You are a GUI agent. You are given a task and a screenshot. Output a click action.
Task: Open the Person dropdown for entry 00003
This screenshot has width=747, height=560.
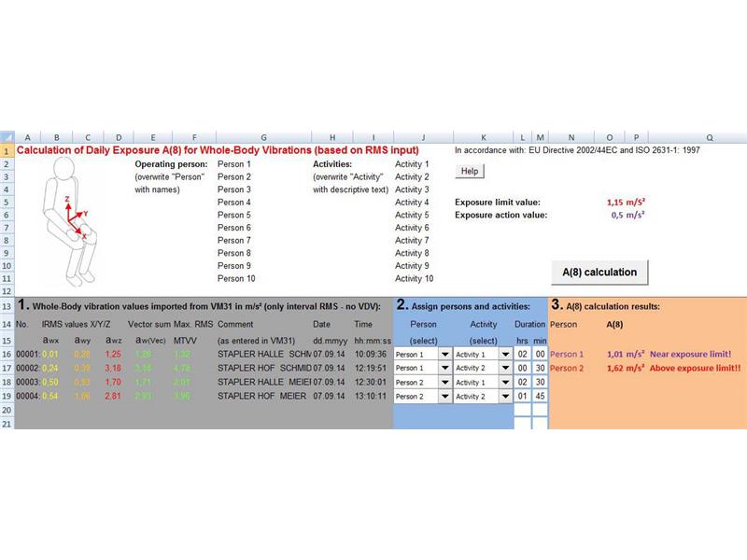coord(444,383)
